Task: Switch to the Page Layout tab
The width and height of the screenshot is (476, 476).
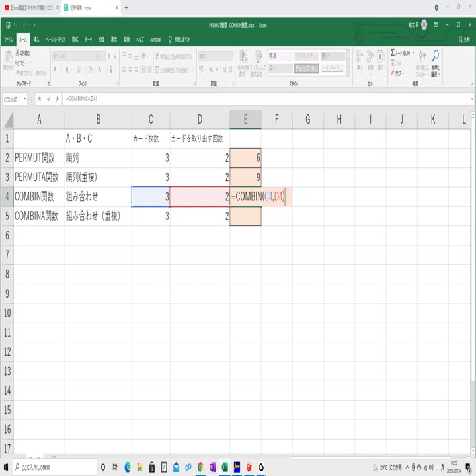Action: tap(56, 40)
